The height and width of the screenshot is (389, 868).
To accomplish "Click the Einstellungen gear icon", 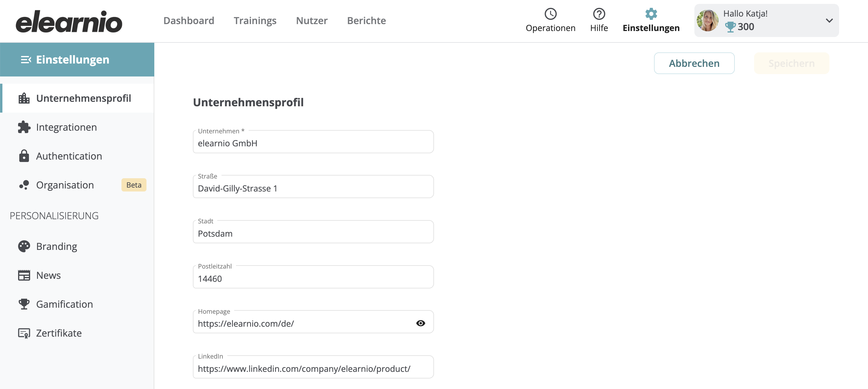I will point(651,14).
